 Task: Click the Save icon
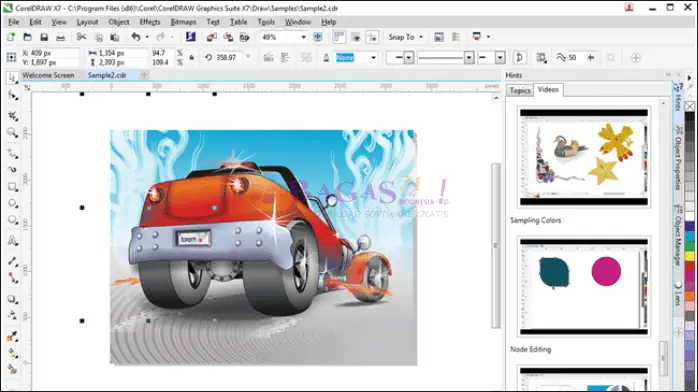coord(44,37)
